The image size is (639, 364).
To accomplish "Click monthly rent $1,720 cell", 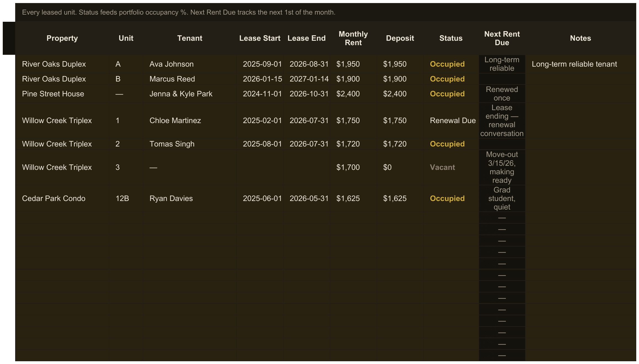I will click(x=353, y=144).
